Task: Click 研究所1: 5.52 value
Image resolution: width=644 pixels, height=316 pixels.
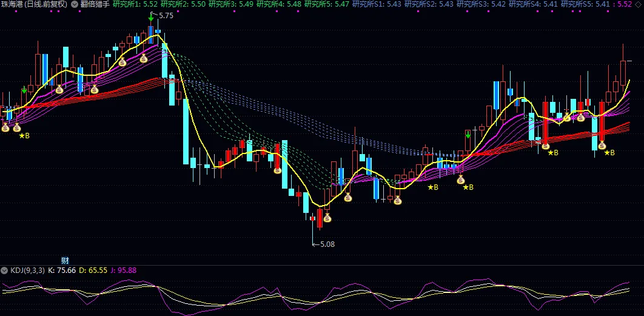Action: pos(135,4)
